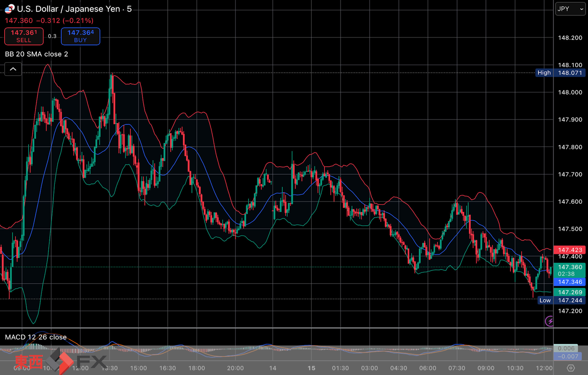Image resolution: width=588 pixels, height=375 pixels.
Task: Select the MACD 12 26 close indicator
Action: [x=36, y=337]
